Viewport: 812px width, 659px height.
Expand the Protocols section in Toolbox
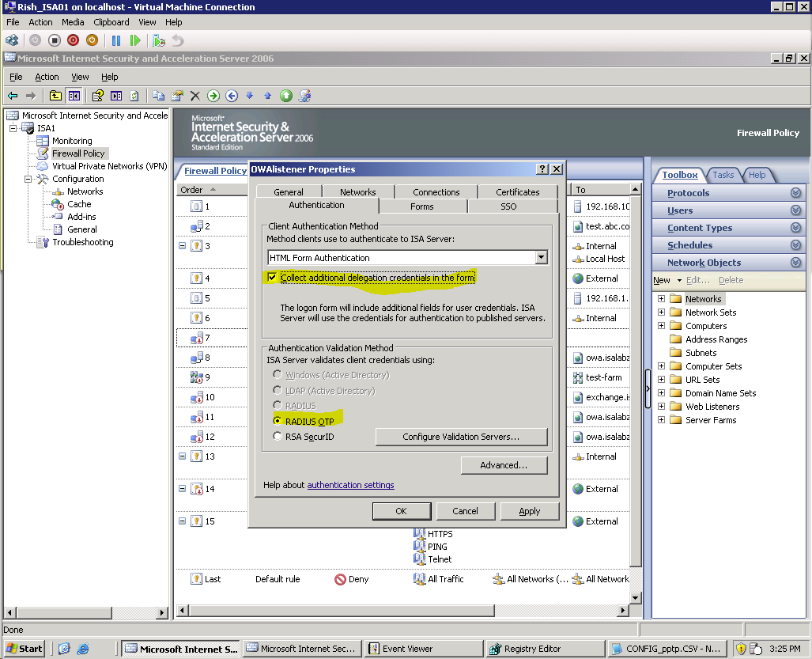[795, 193]
